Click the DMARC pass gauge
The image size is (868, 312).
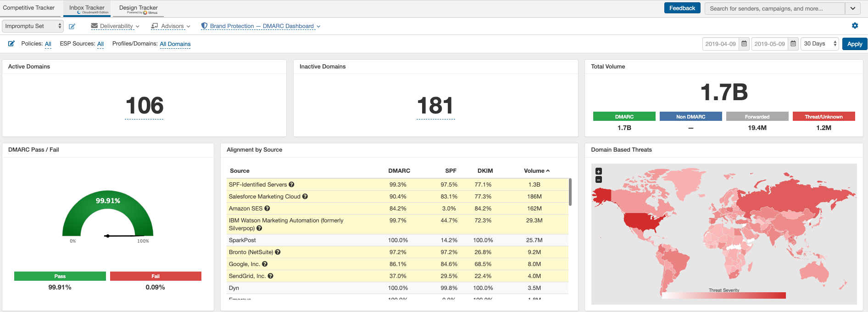[108, 214]
